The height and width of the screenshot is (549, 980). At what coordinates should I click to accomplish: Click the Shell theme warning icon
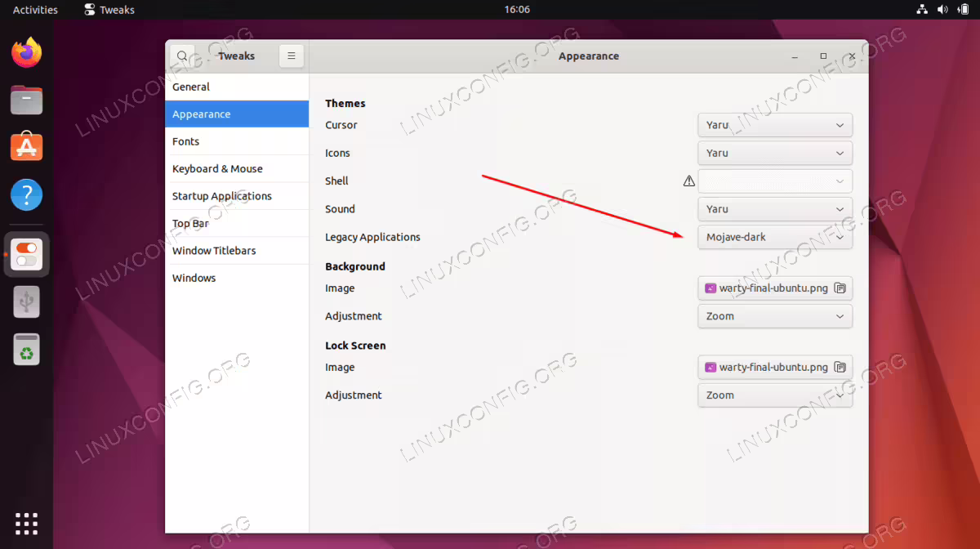(x=689, y=181)
